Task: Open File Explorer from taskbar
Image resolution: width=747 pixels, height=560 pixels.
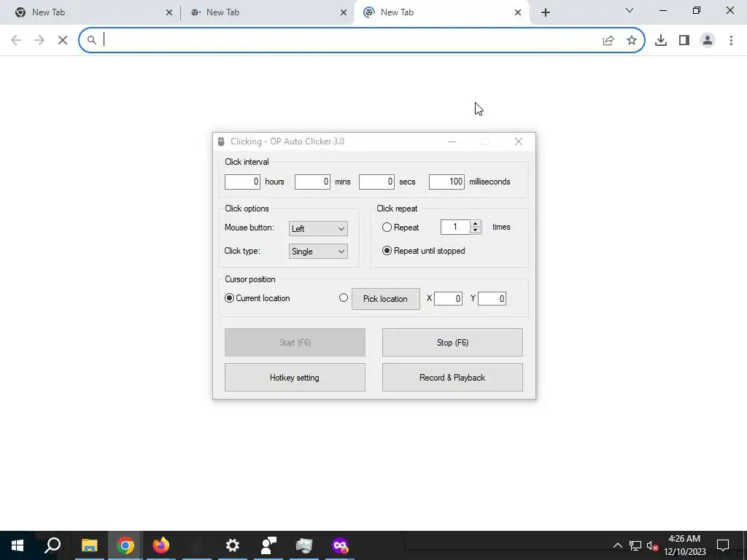Action: [x=89, y=545]
